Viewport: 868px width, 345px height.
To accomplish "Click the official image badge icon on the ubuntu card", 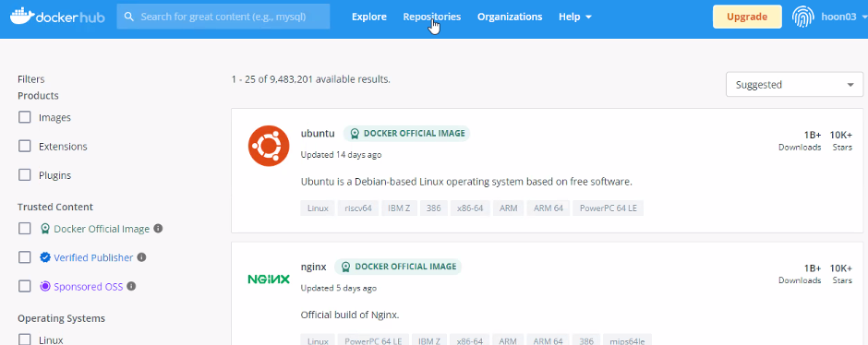I will click(x=355, y=133).
